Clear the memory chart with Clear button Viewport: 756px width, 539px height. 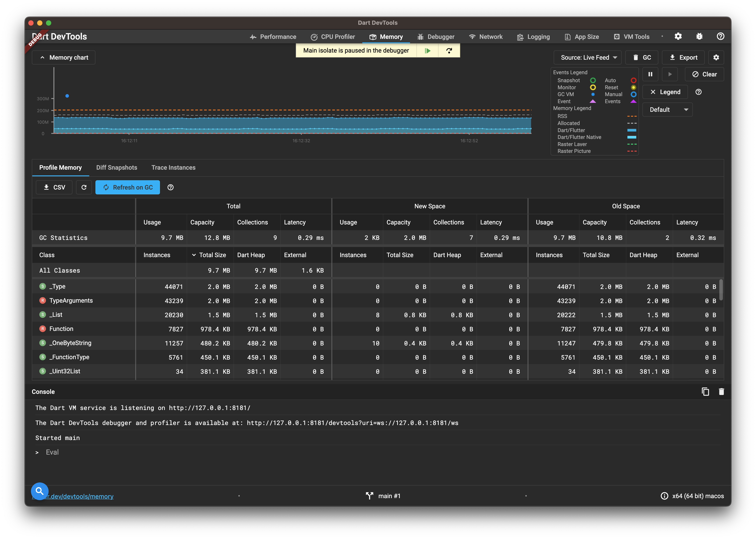coord(705,74)
